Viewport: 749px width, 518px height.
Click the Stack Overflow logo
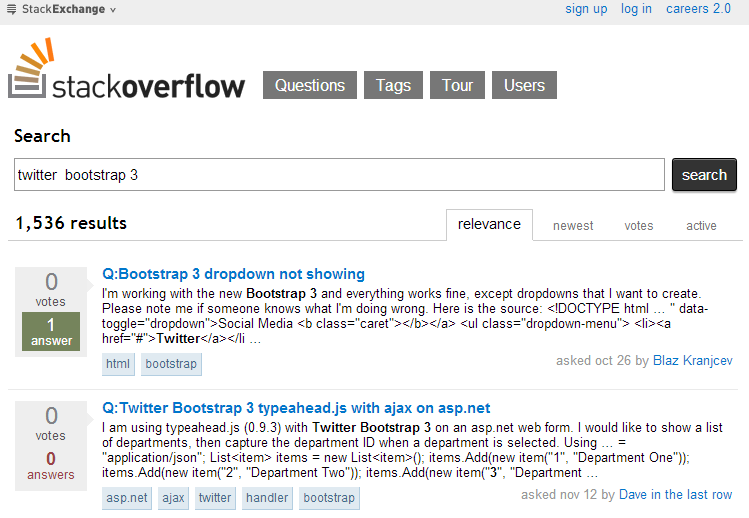click(x=126, y=69)
